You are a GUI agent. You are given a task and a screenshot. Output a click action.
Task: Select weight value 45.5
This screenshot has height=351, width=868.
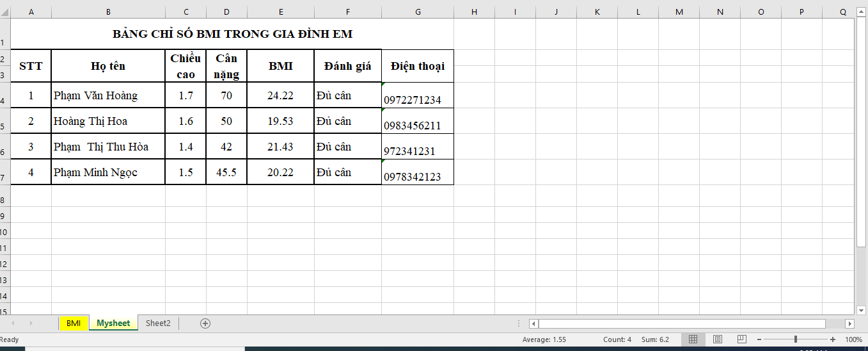point(226,172)
